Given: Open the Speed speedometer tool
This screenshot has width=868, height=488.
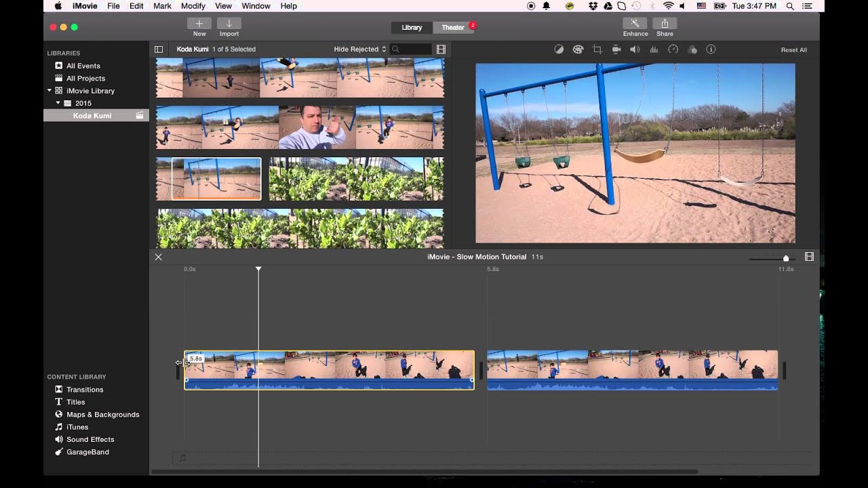Looking at the screenshot, I should [x=673, y=49].
